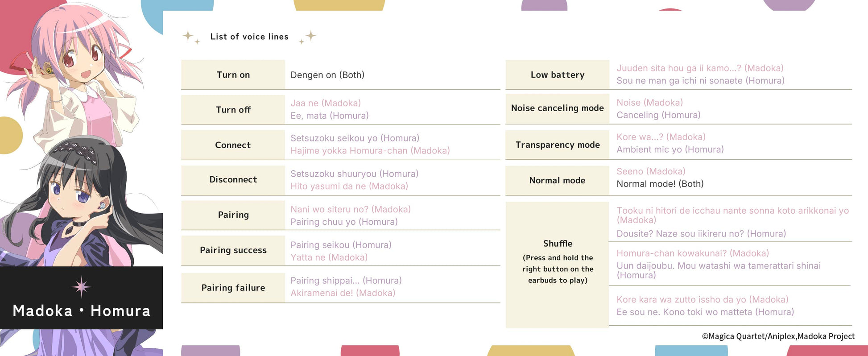Click the "Turn on" row label

(233, 75)
